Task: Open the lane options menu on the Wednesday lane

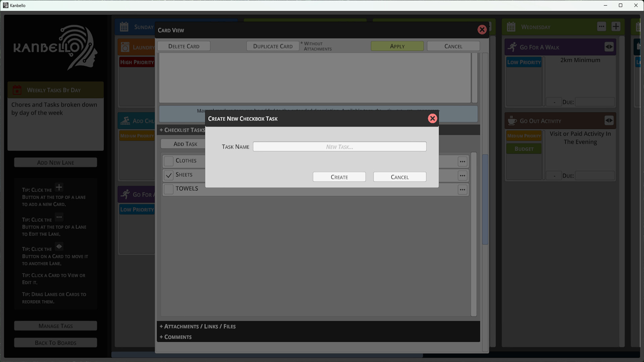Action: (x=602, y=26)
